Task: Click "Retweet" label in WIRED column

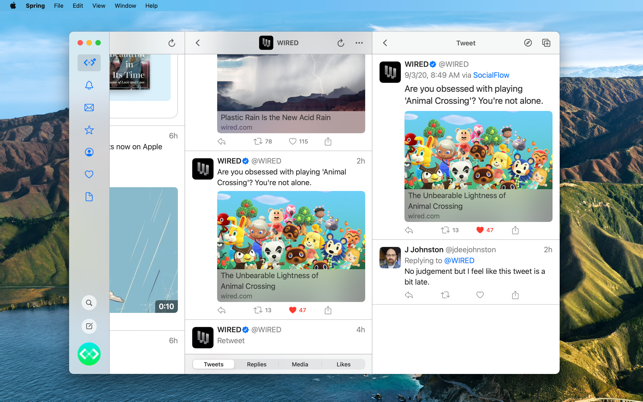Action: [x=231, y=340]
